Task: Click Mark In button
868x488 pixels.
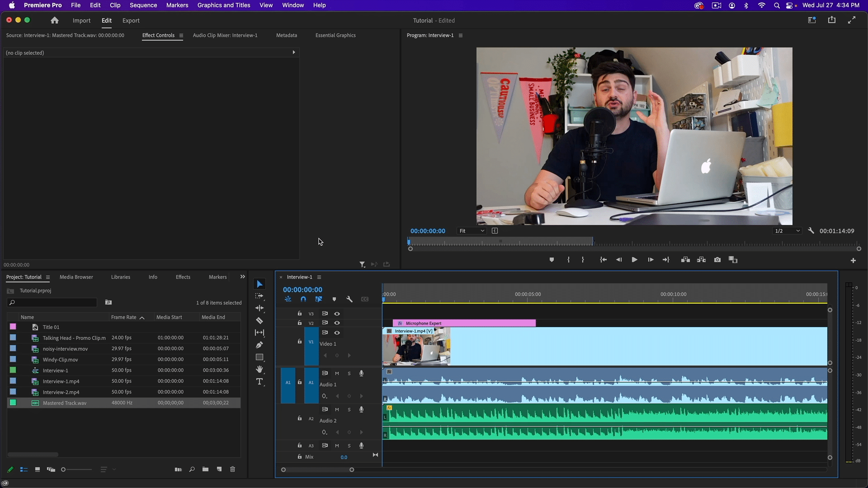Action: coord(568,260)
